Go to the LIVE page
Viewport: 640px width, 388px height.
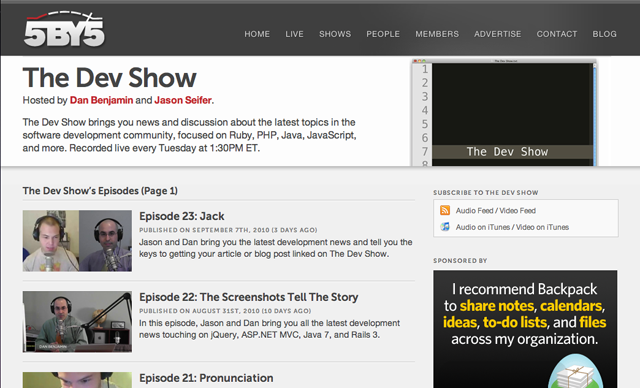pyautogui.click(x=294, y=34)
